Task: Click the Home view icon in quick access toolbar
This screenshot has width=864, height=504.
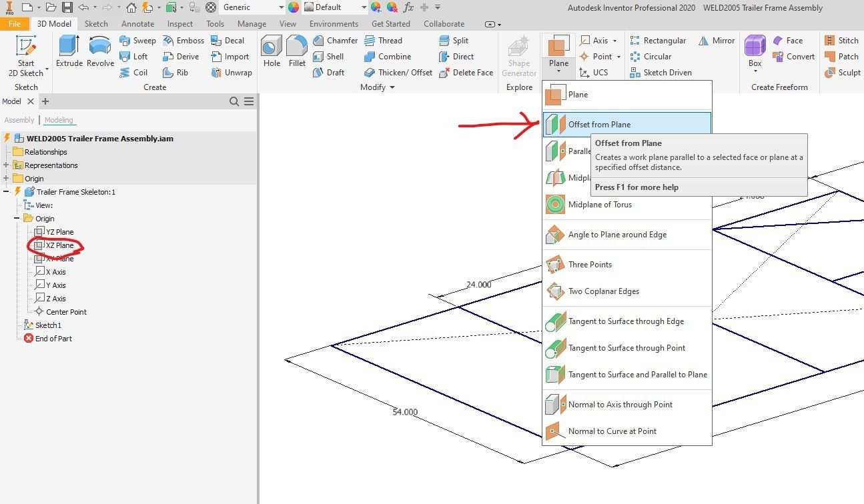Action: (131, 7)
